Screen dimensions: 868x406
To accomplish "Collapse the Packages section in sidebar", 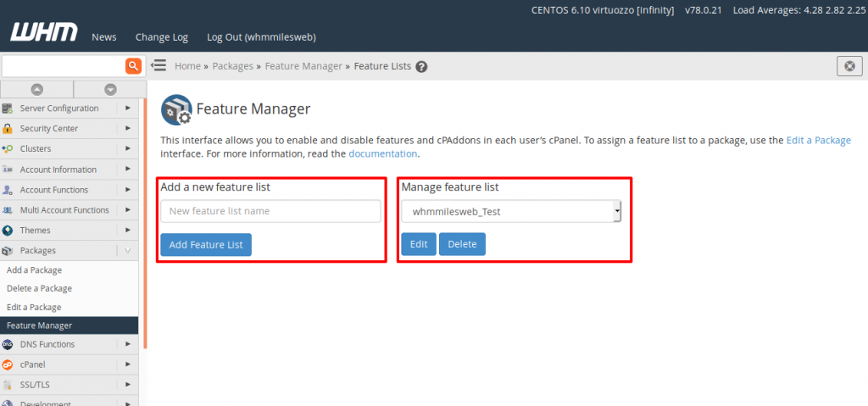I will coord(127,251).
